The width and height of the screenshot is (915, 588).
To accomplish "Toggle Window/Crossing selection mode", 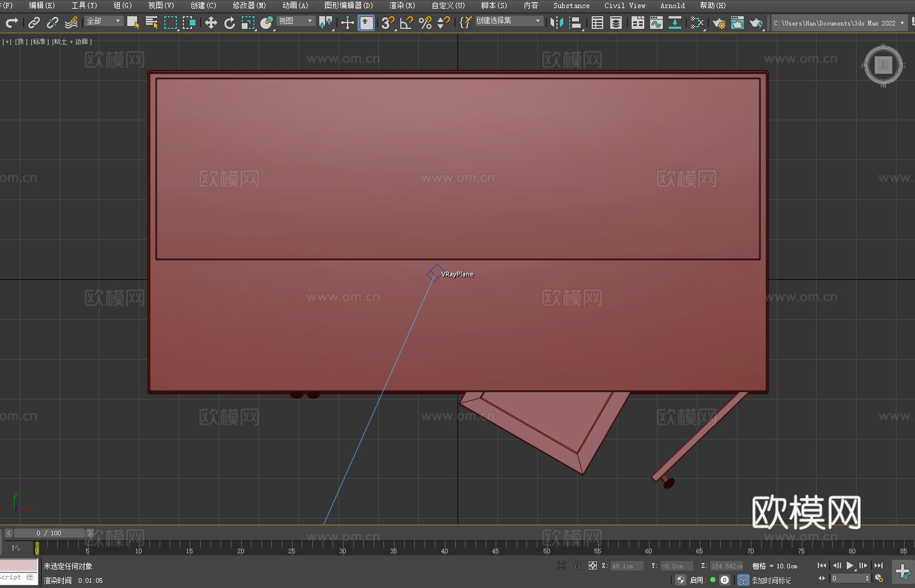I will coord(189,23).
